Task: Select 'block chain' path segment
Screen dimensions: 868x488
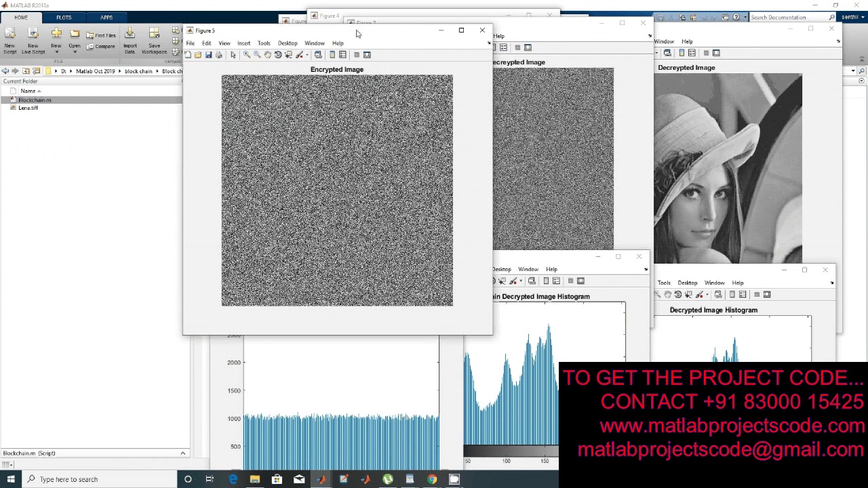Action: coord(138,71)
